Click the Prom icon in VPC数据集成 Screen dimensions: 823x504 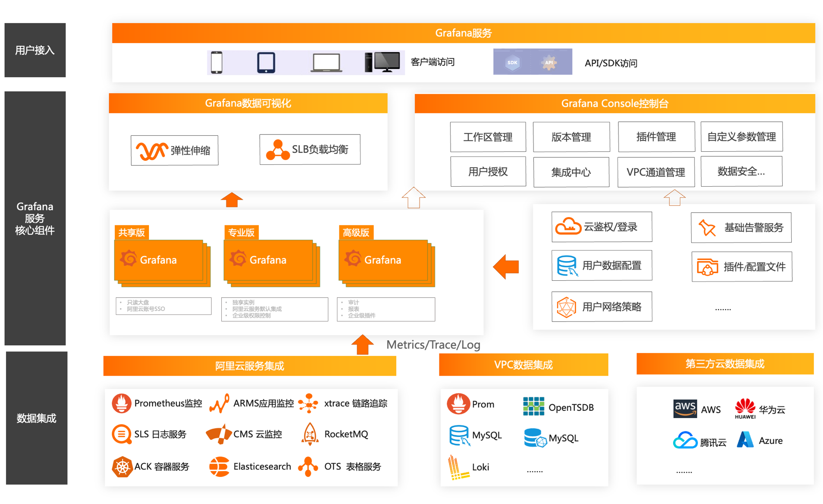[458, 404]
